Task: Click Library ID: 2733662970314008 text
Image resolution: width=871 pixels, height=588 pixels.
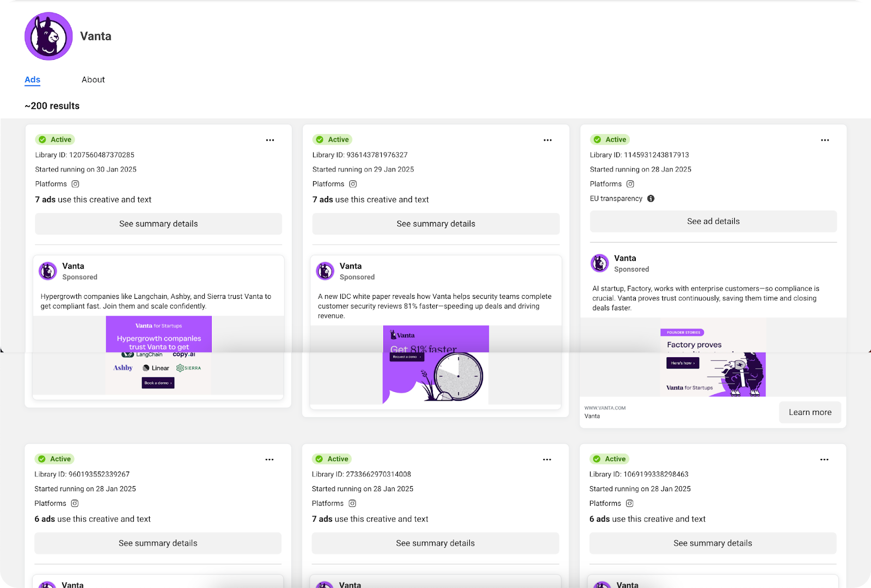Action: 361,475
